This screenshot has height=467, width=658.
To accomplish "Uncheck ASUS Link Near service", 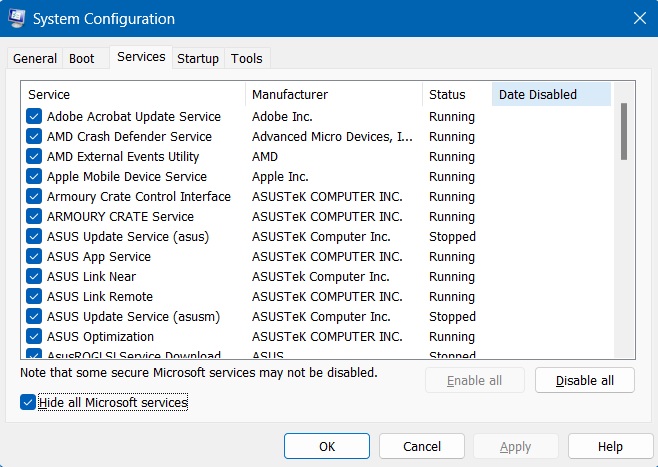I will pyautogui.click(x=34, y=277).
